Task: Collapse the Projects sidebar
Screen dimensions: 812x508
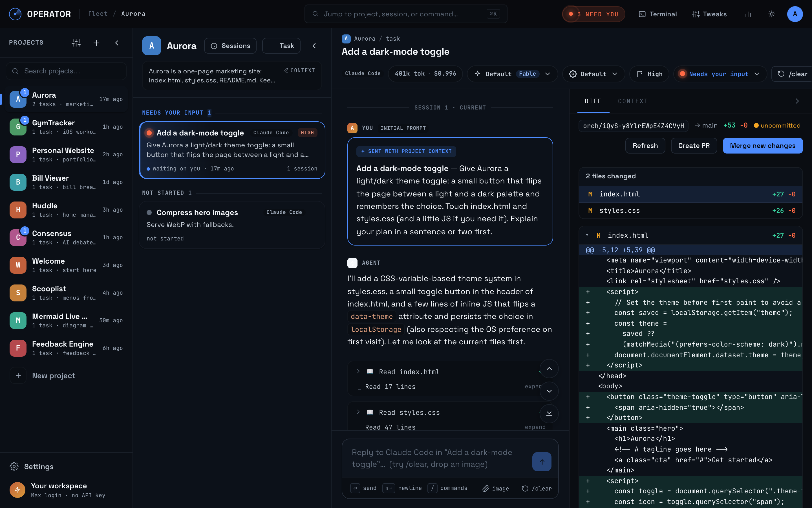Action: [x=117, y=43]
